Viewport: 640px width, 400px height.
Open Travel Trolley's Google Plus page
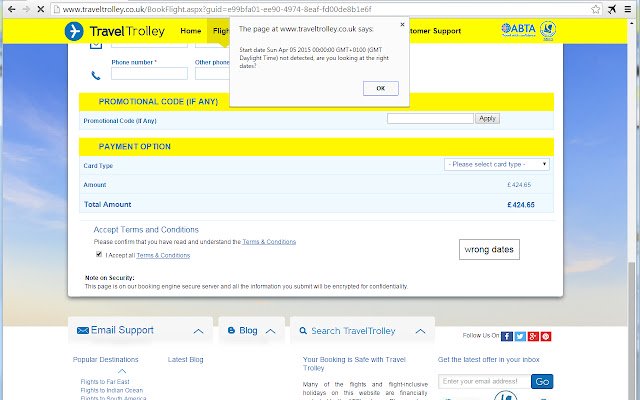pyautogui.click(x=533, y=336)
